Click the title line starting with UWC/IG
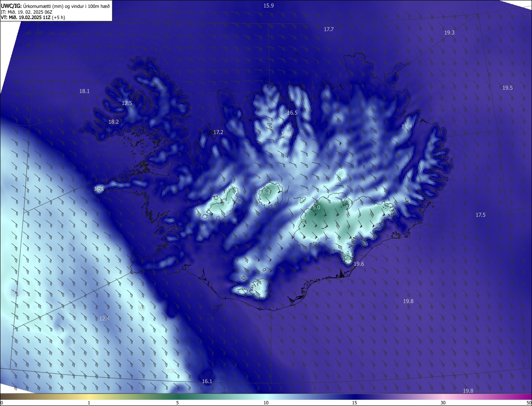This screenshot has height=406, width=532. (x=55, y=5)
